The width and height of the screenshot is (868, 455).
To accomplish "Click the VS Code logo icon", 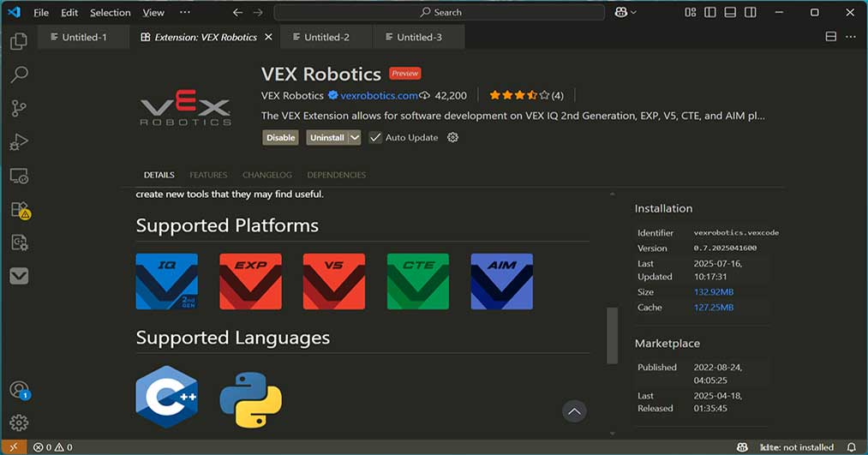I will pyautogui.click(x=15, y=12).
